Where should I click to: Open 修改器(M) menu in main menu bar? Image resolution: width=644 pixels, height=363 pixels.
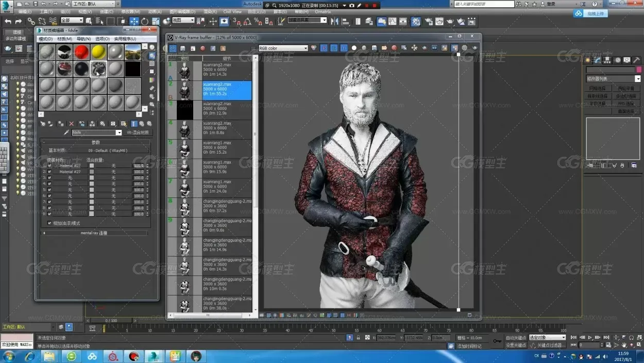(x=130, y=11)
